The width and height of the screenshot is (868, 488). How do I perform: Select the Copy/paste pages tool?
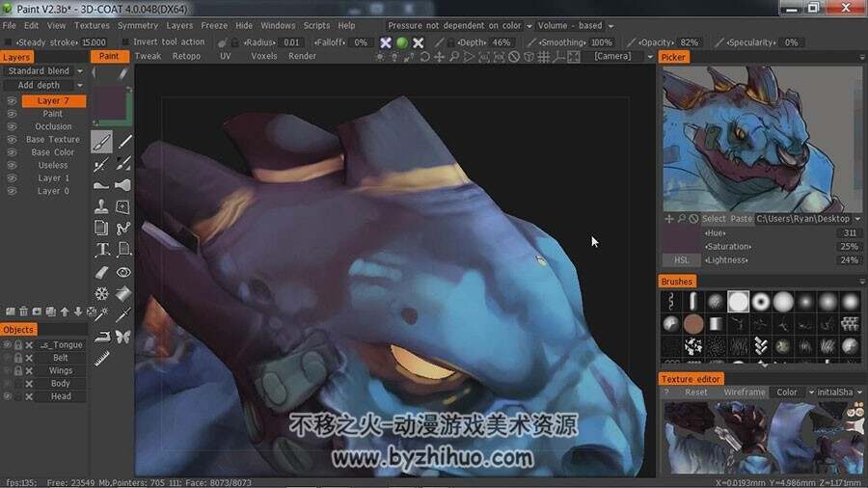coord(102,228)
